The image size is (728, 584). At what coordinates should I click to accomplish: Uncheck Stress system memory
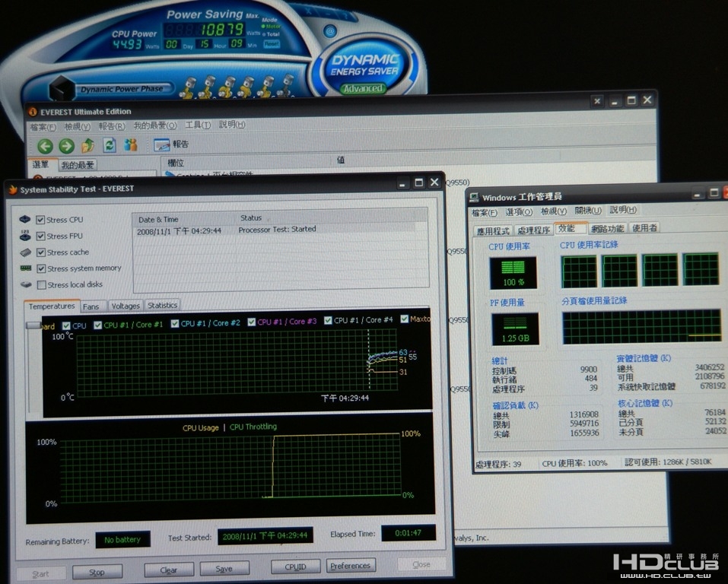point(41,268)
